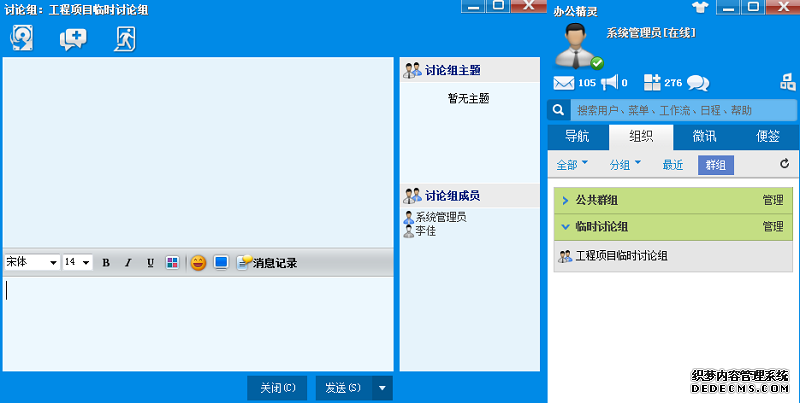Refresh the organization list
This screenshot has width=800, height=403.
[x=785, y=164]
